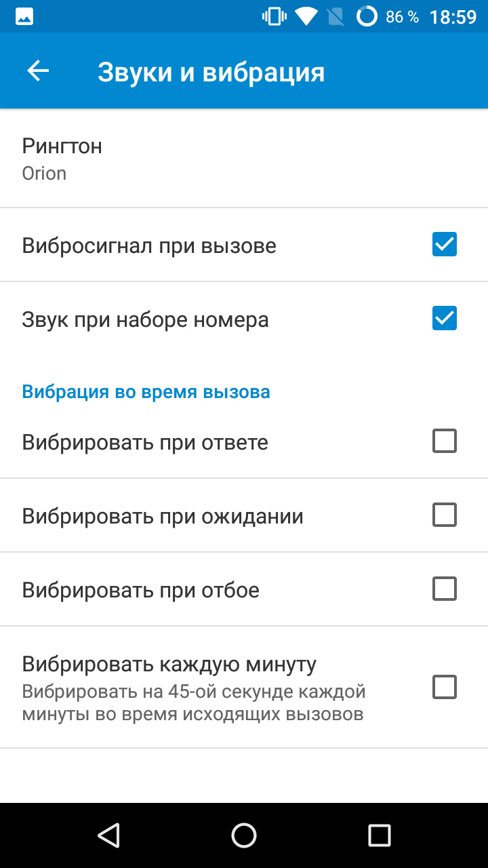The width and height of the screenshot is (488, 868).
Task: Uncheck Звук при наборе номера checkbox
Action: (x=445, y=318)
